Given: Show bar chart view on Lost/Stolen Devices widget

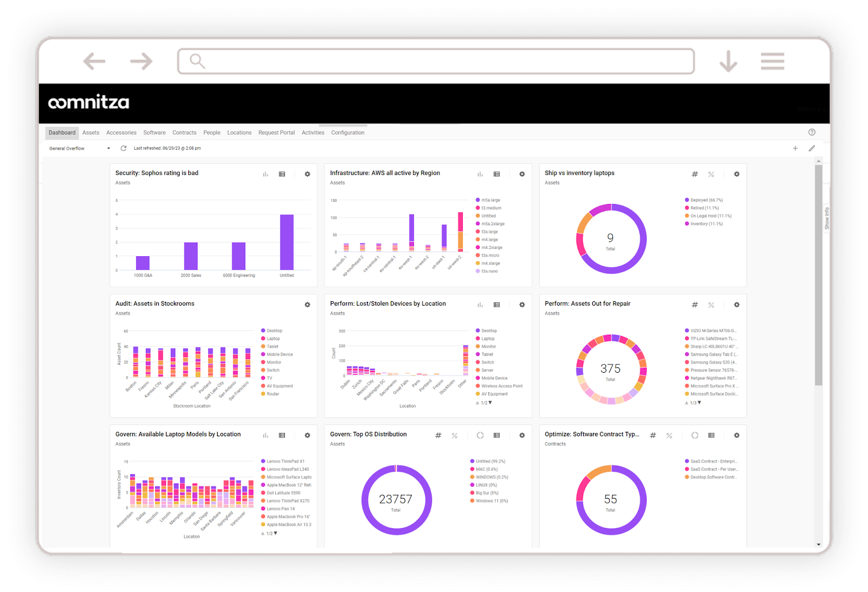Looking at the screenshot, I should (x=480, y=305).
